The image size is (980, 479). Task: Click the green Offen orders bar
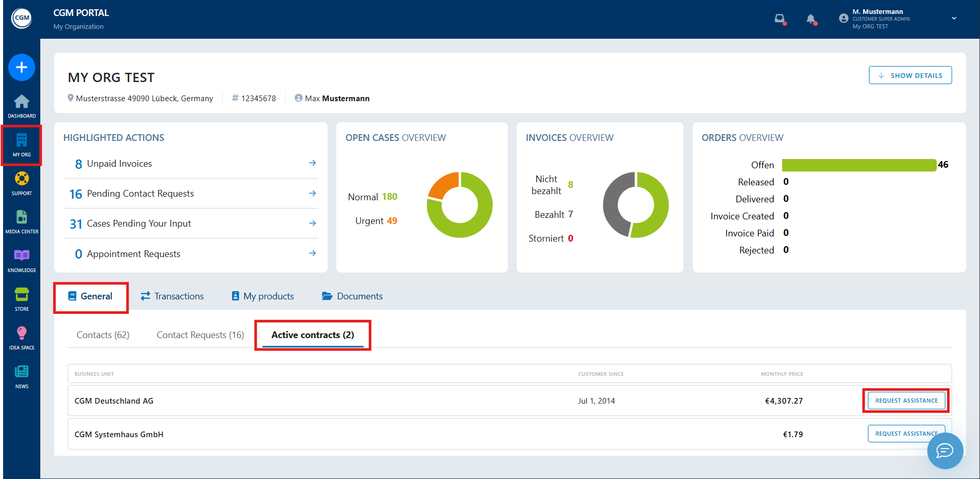(x=859, y=165)
